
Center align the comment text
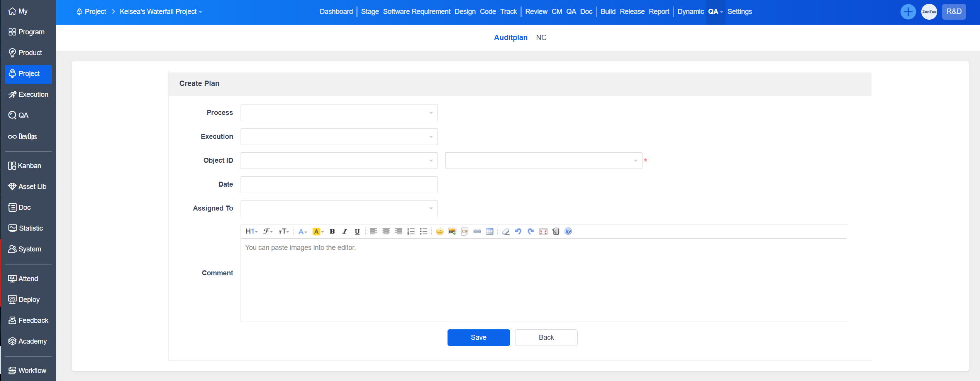[386, 231]
